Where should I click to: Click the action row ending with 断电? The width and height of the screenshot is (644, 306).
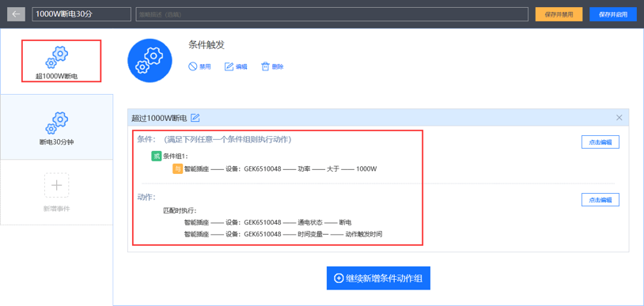tap(267, 222)
